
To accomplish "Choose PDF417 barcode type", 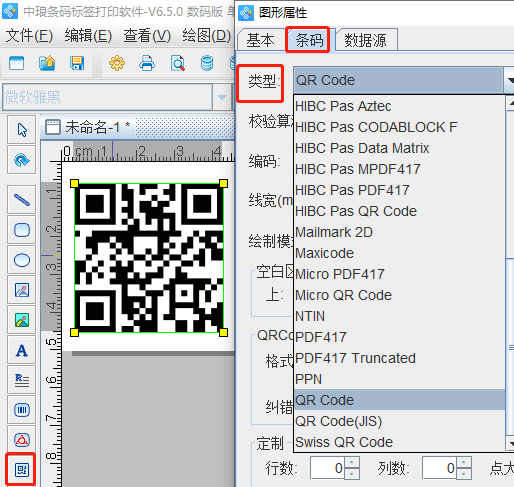I will point(399,337).
